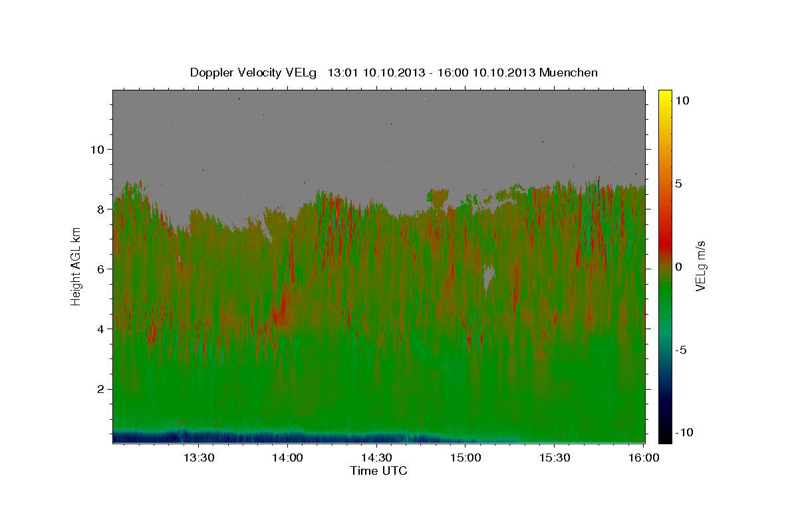Click the 'Height AGL km' axis title
The image size is (798, 532).
pos(76,265)
